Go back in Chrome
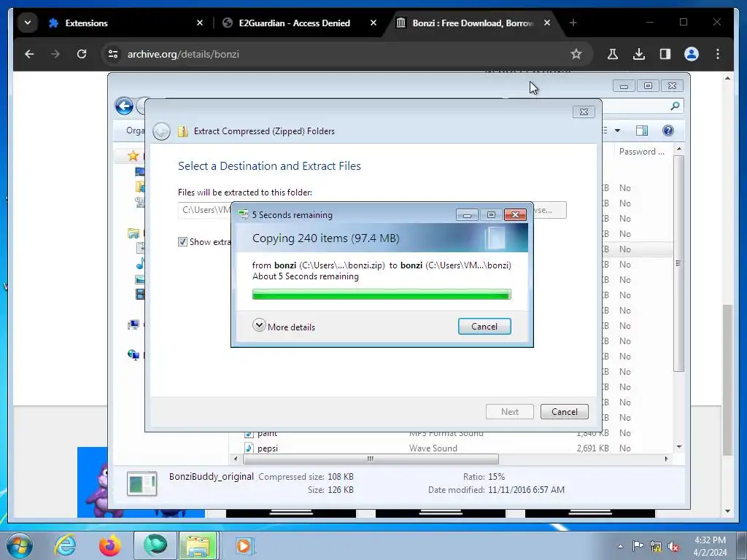 29,54
